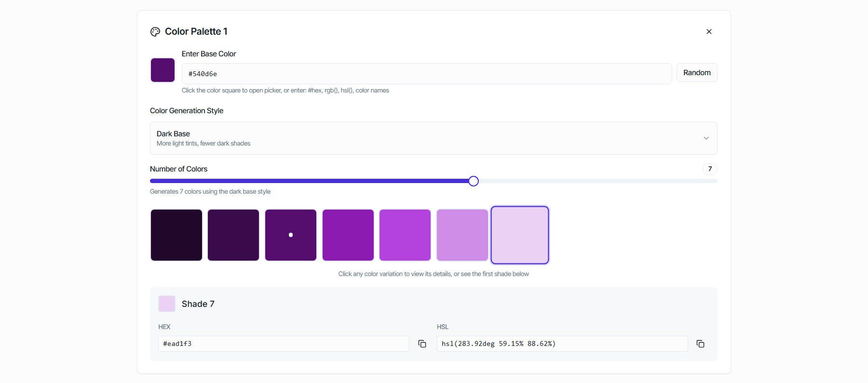Copy the HSL value to clipboard
This screenshot has width=868, height=383.
point(700,344)
